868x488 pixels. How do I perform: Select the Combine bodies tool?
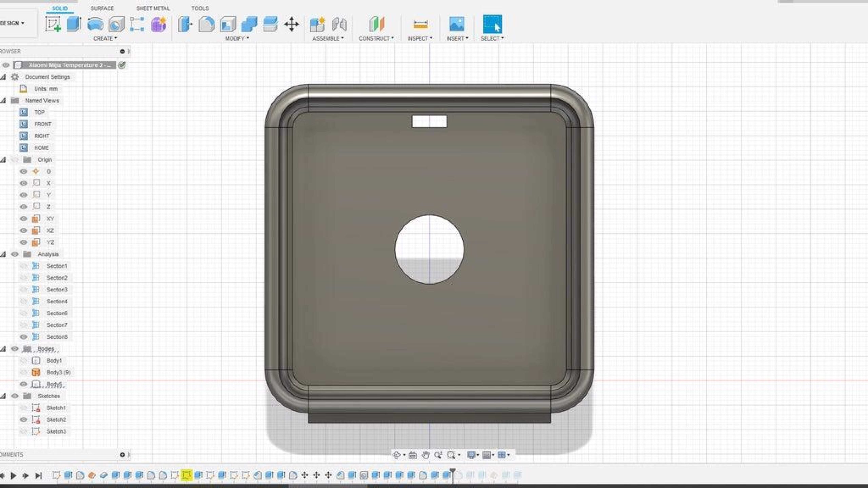249,24
